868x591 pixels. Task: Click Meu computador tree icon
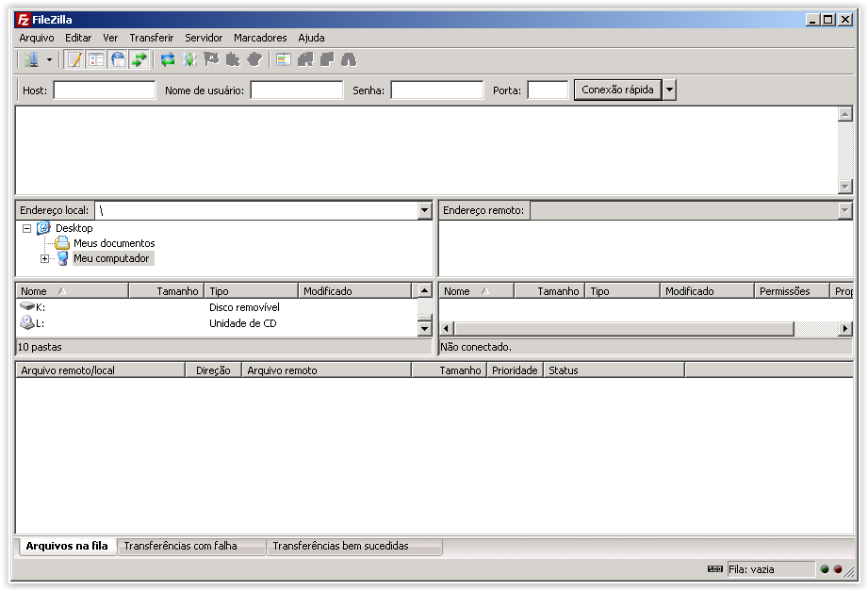[x=62, y=258]
